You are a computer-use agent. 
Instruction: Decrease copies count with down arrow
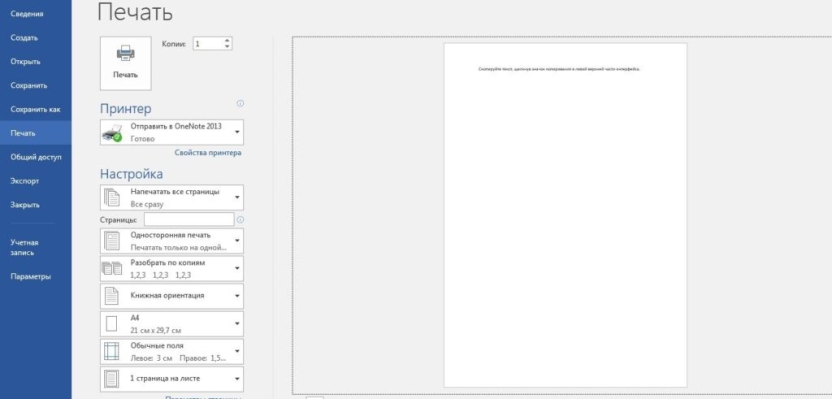(x=227, y=47)
